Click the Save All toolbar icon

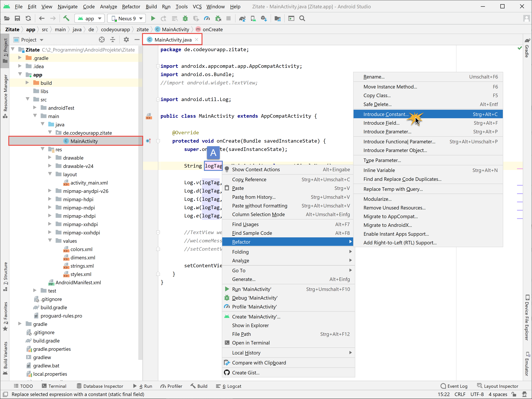17,18
